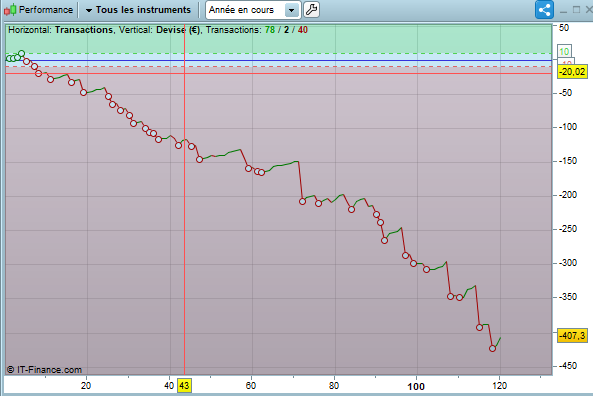The height and width of the screenshot is (396, 593).
Task: Click the green 10 threshold label
Action: click(564, 51)
